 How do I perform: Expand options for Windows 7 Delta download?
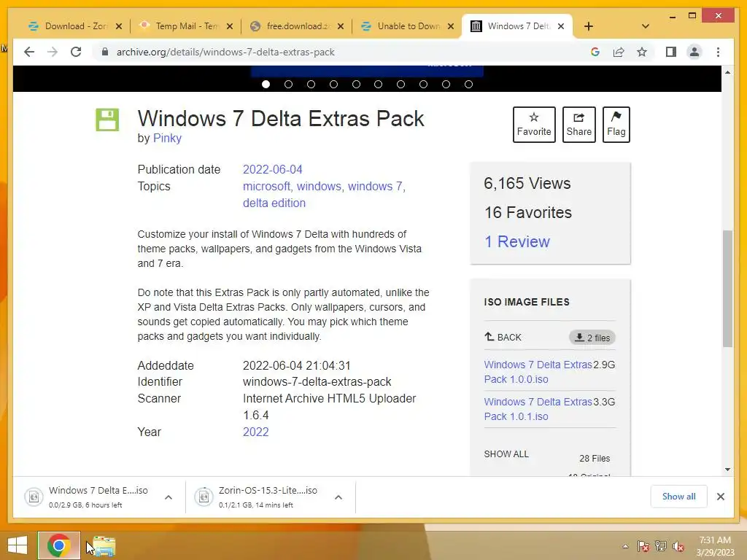(x=169, y=497)
